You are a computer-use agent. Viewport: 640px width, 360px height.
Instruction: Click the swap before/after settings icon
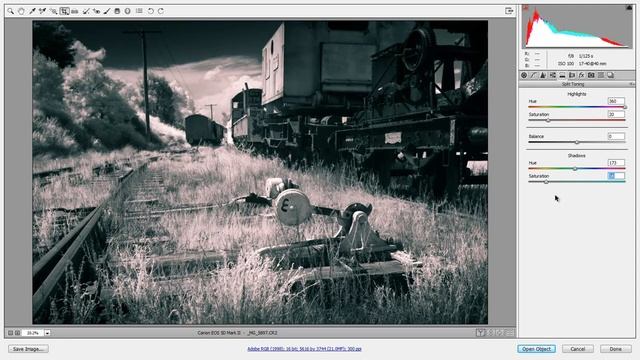(x=491, y=333)
